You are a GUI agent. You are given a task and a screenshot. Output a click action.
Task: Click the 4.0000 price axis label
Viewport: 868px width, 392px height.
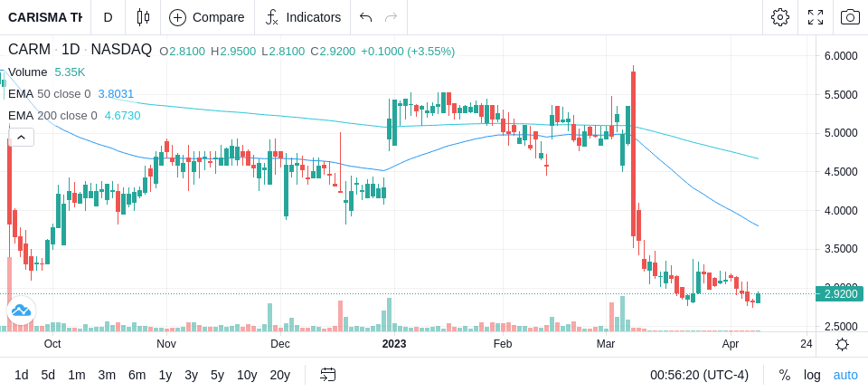(x=841, y=211)
